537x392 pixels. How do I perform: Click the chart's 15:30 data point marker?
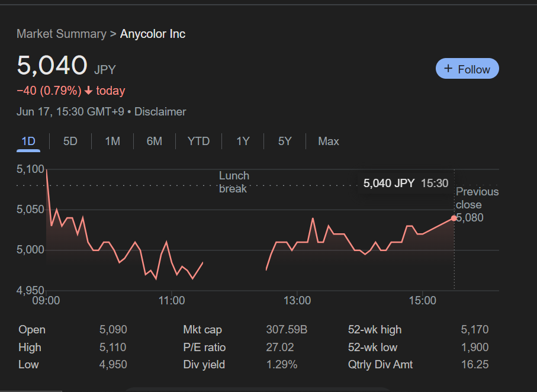click(x=454, y=219)
